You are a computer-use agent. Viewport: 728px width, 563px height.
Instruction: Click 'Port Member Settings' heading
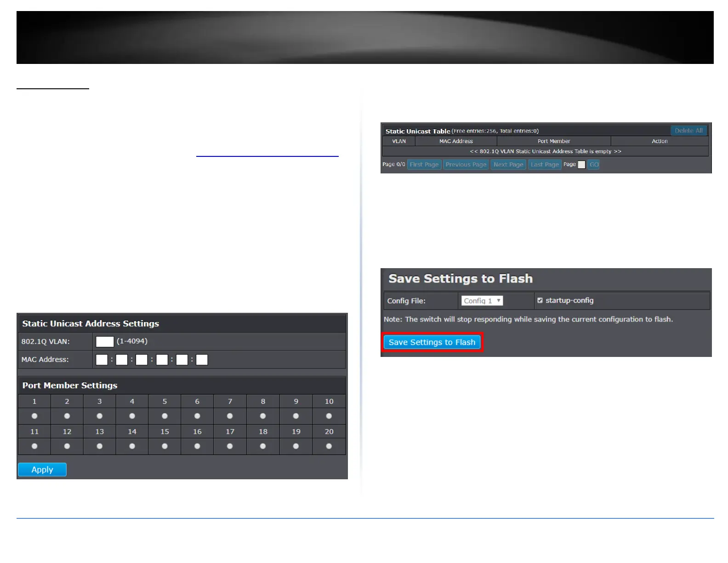[70, 385]
